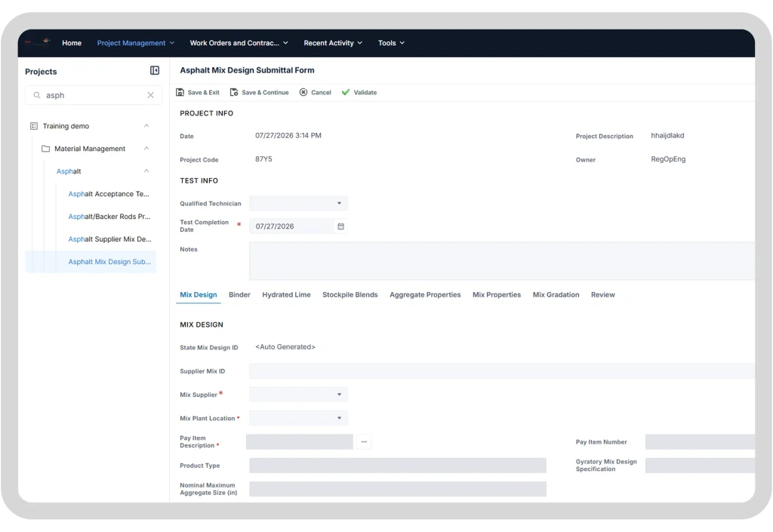Click the Test Completion Date field

tap(298, 226)
